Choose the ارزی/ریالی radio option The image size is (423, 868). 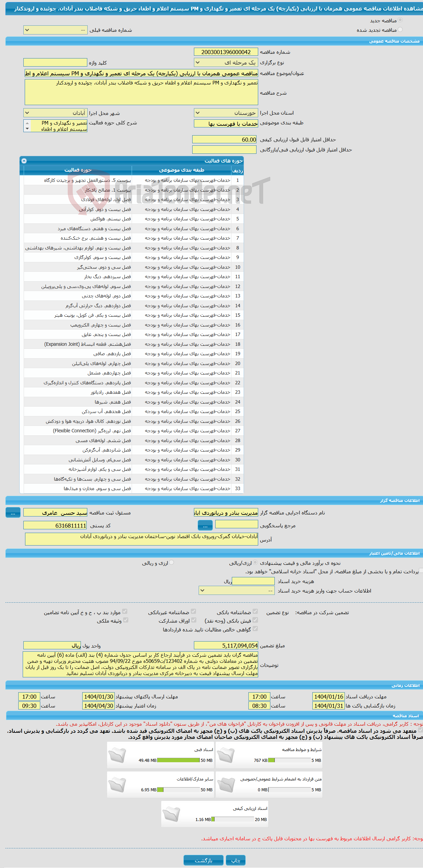click(255, 562)
